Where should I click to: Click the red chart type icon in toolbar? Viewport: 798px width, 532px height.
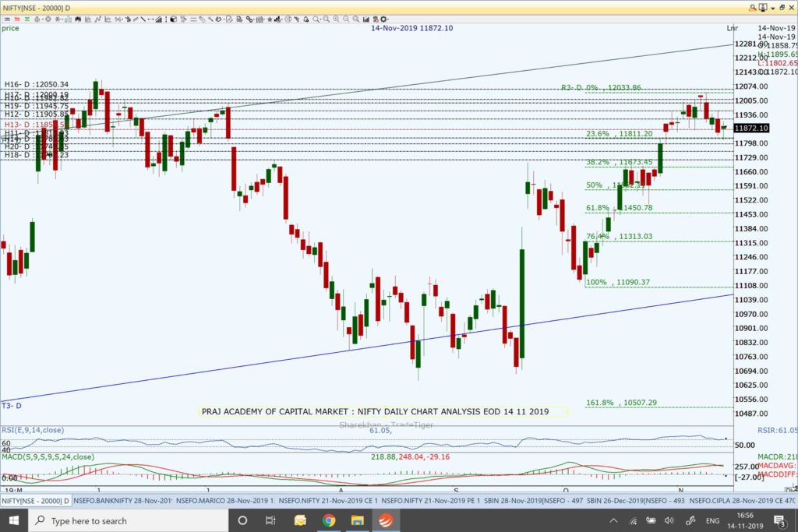pos(17,19)
